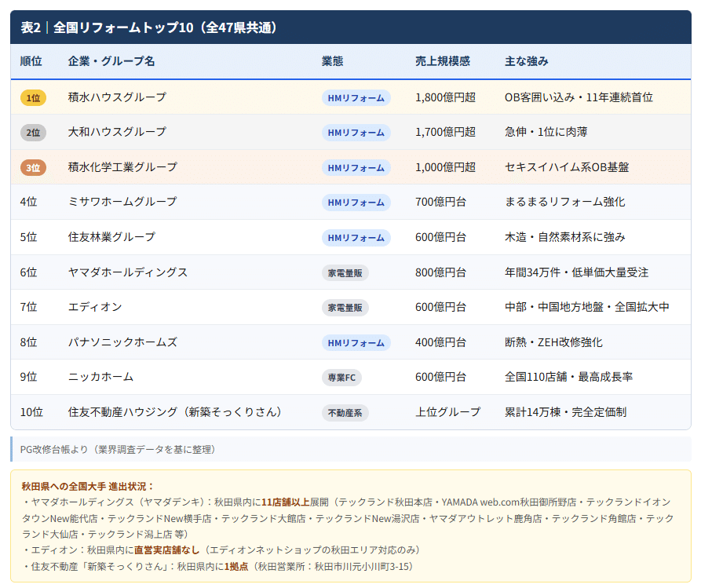Select エディオン company name in row 7

95,307
